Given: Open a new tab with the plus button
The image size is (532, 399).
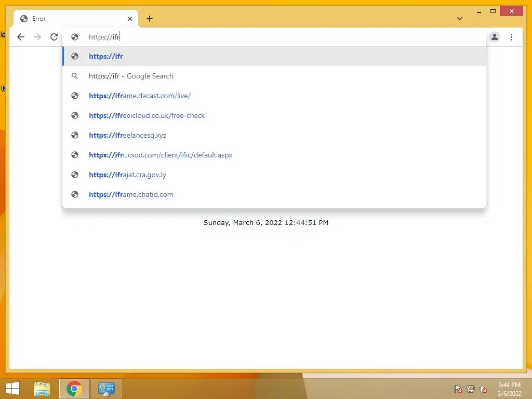Looking at the screenshot, I should click(150, 19).
